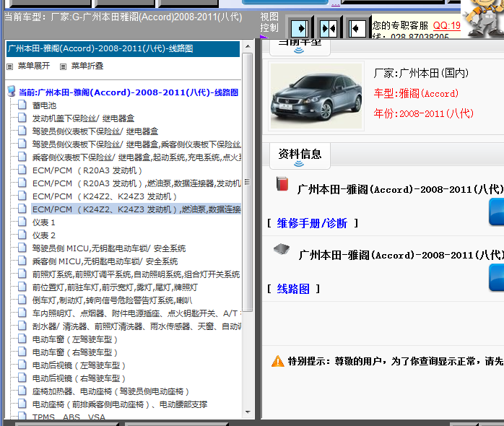Select 驾驶员侧 MICU,无钥匙电动车锁 entry
Viewport: 504px width, 426px height.
109,248
